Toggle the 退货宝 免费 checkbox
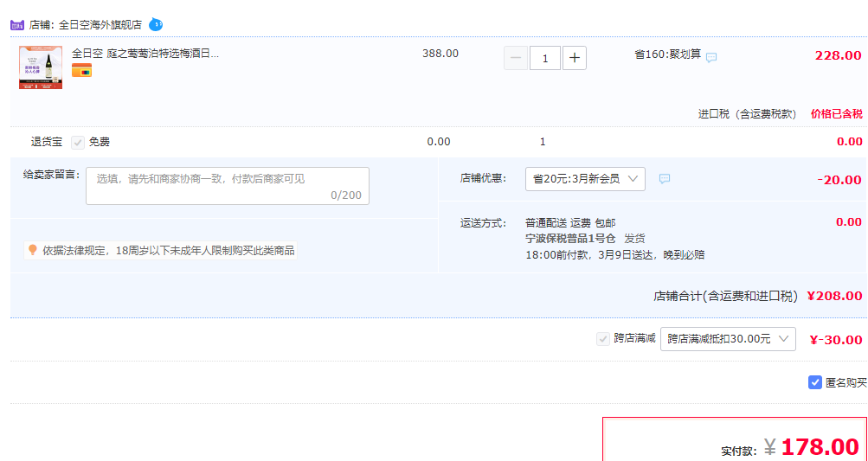This screenshot has height=461, width=868. (78, 143)
